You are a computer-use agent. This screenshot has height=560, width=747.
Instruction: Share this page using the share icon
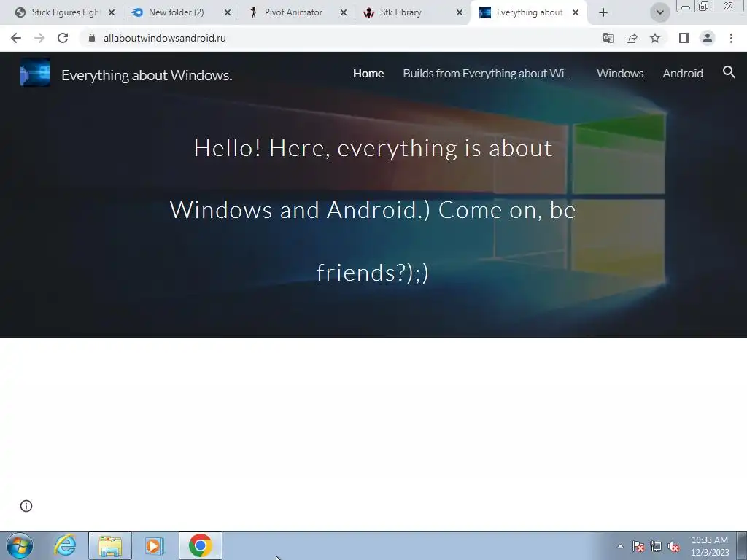[632, 38]
